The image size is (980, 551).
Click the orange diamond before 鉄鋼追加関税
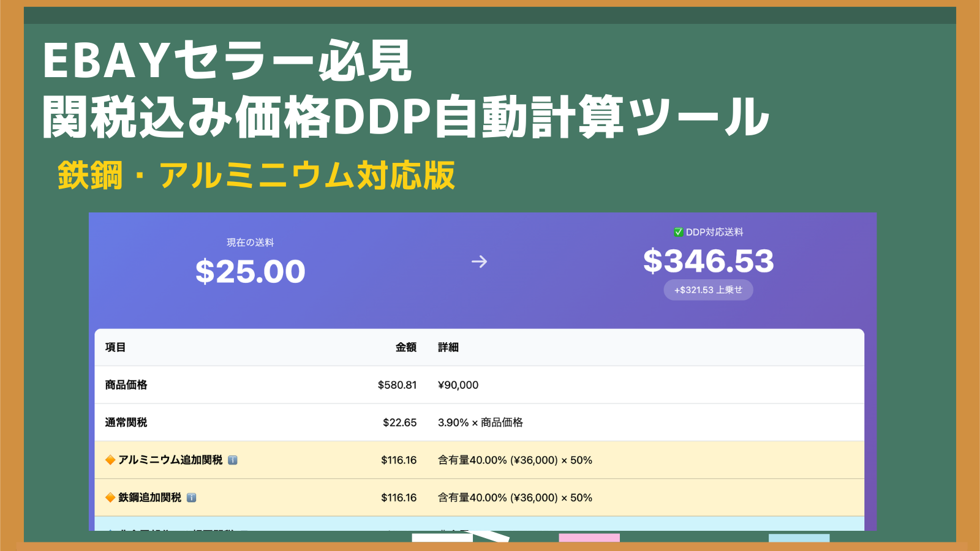tap(110, 498)
